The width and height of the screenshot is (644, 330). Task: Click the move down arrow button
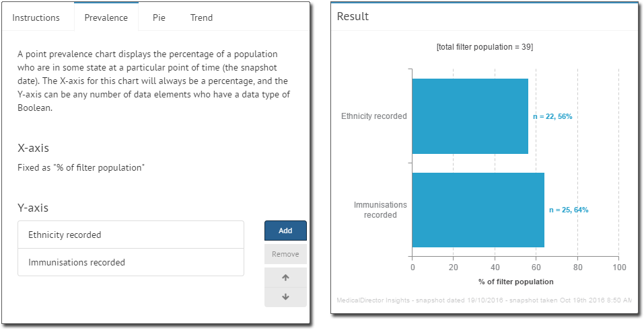[285, 297]
